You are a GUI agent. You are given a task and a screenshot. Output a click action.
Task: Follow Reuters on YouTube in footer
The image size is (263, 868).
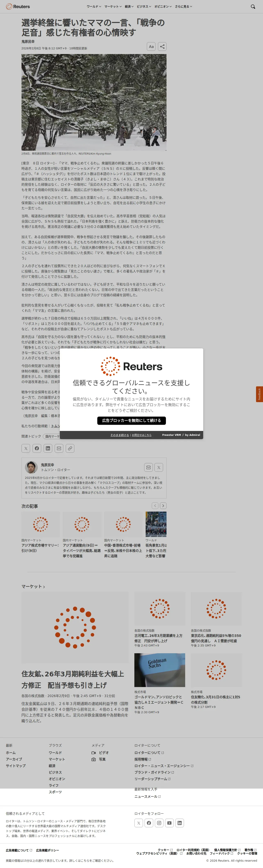(x=169, y=823)
